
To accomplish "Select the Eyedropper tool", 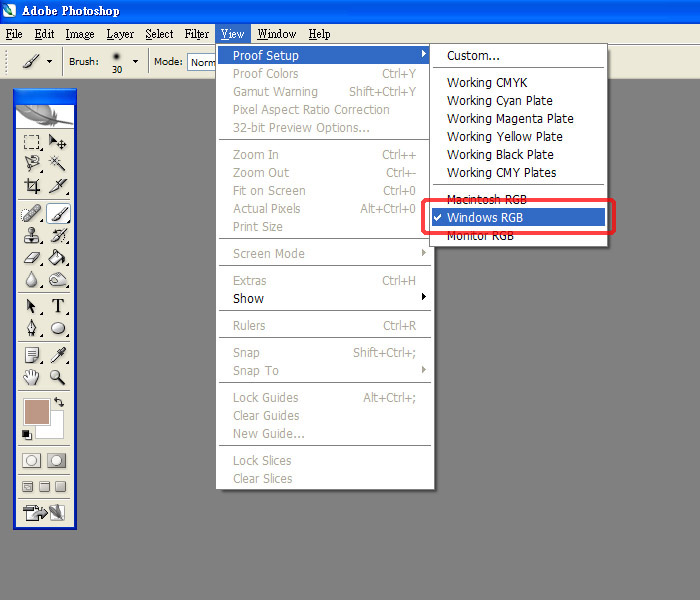I will 58,354.
